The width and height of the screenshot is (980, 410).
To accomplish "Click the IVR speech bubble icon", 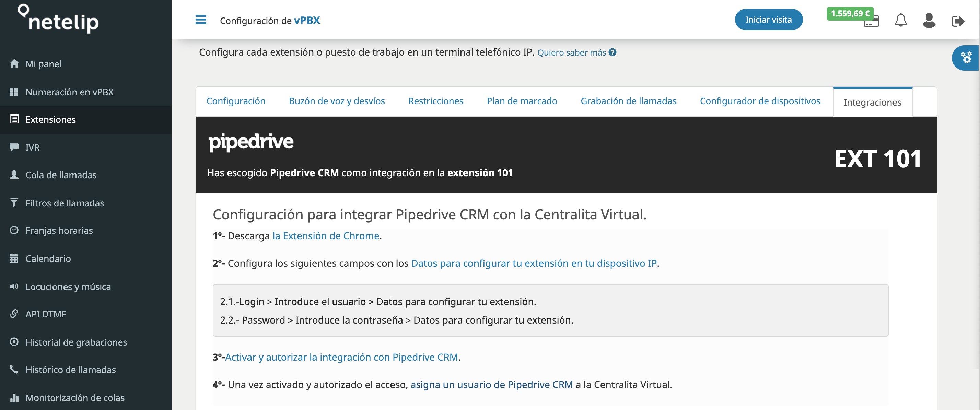I will pyautogui.click(x=14, y=147).
